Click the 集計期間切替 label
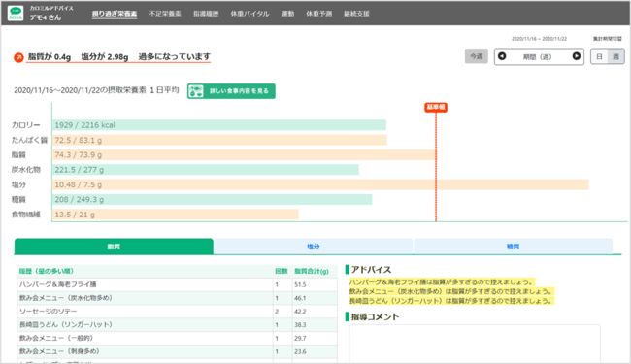This screenshot has height=364, width=631. point(608,39)
